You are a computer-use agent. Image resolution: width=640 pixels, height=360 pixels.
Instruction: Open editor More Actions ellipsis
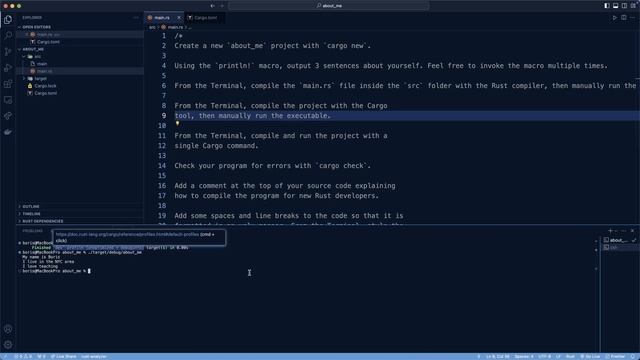(633, 18)
